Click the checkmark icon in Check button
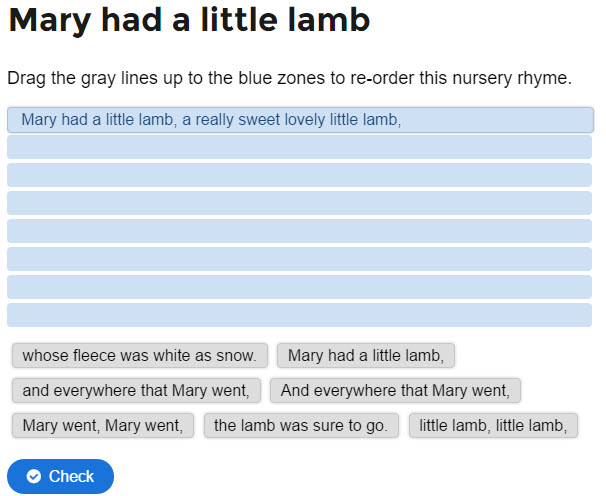606x496 pixels. point(34,476)
